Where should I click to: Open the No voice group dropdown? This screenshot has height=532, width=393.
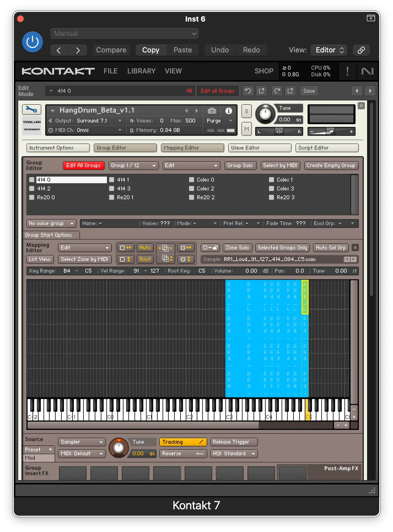(51, 224)
